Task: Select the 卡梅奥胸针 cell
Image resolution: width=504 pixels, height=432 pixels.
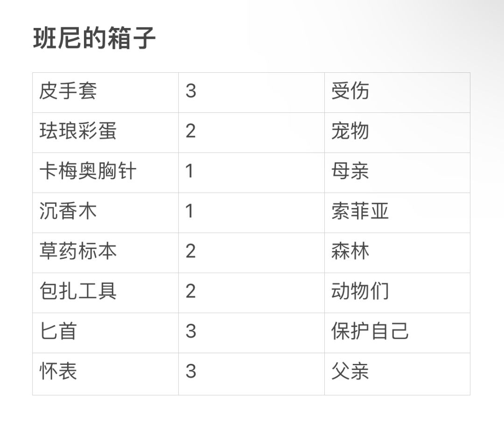Action: pyautogui.click(x=88, y=171)
